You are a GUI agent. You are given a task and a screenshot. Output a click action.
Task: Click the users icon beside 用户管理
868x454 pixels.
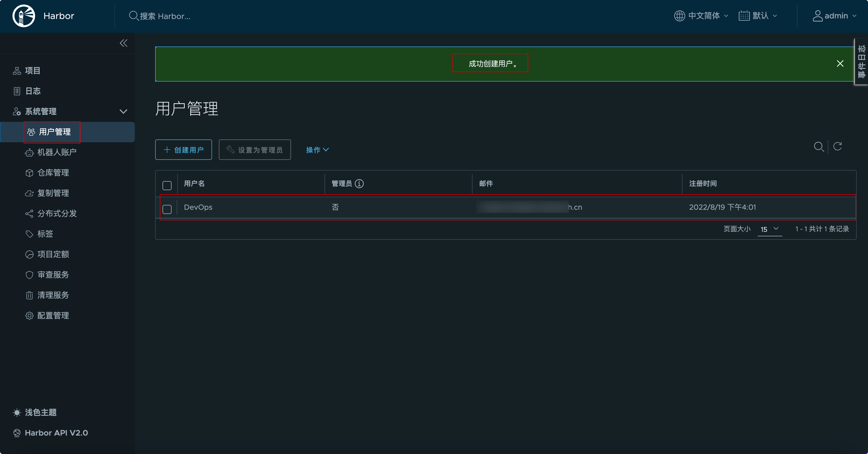[31, 132]
